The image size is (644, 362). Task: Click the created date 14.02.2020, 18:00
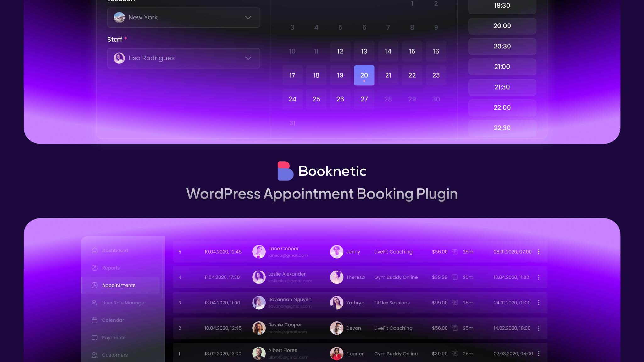[512, 328]
